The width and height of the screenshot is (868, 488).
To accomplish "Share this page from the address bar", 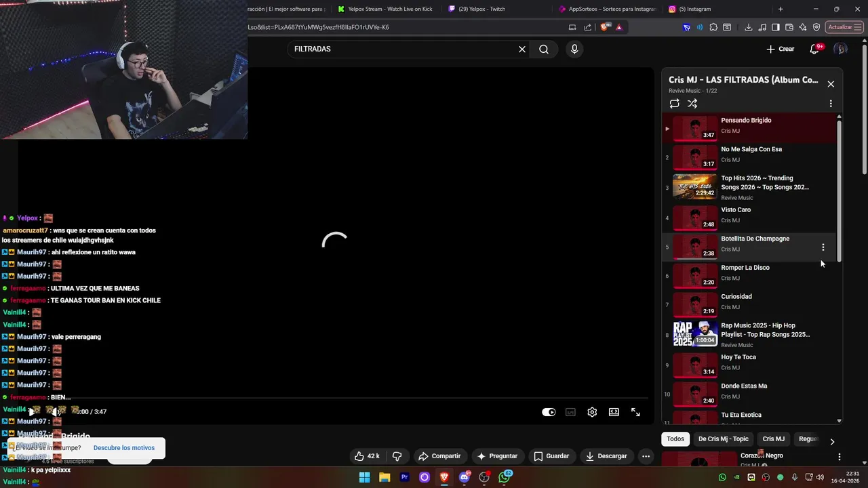I will [x=587, y=27].
